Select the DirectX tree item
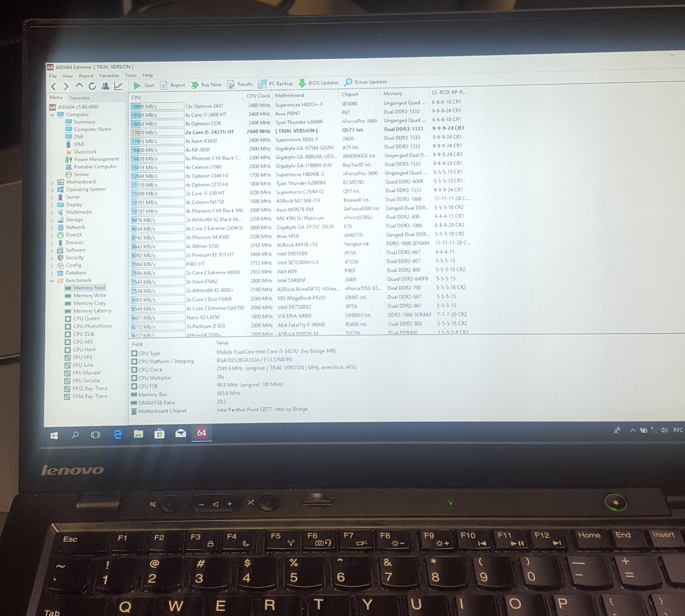Viewport: 685px width, 616px height. point(70,235)
